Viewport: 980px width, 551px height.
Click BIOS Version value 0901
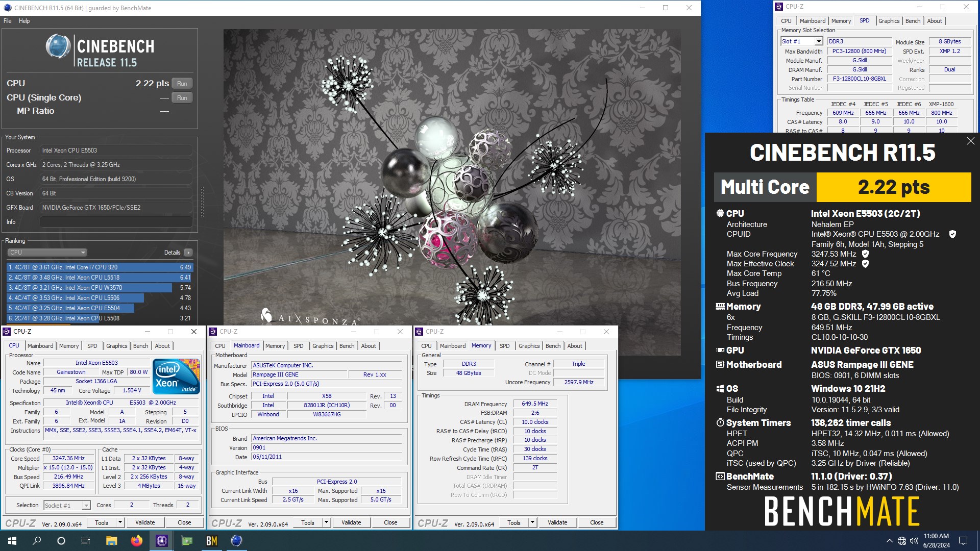[x=327, y=447]
